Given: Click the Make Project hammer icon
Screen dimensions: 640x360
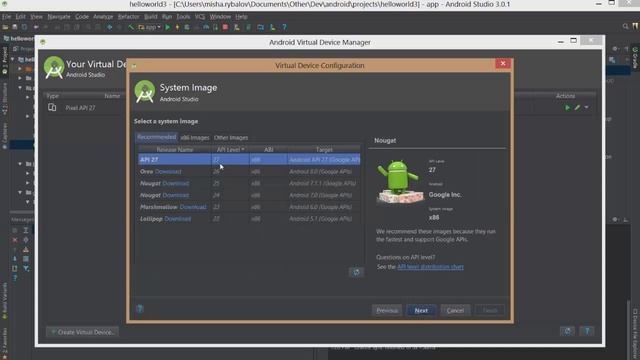Looking at the screenshot, I should point(131,27).
